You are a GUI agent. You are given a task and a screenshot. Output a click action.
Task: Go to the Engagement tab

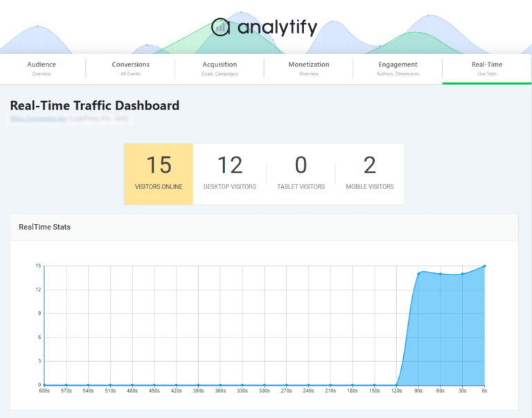(398, 69)
